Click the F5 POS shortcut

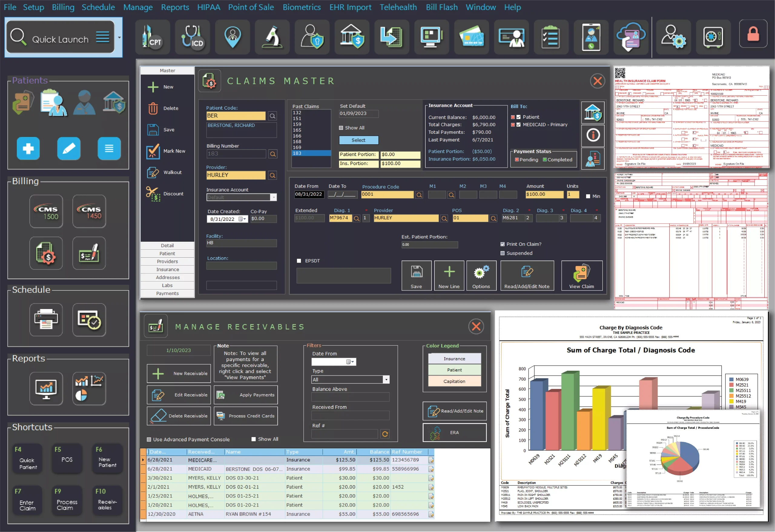(67, 458)
